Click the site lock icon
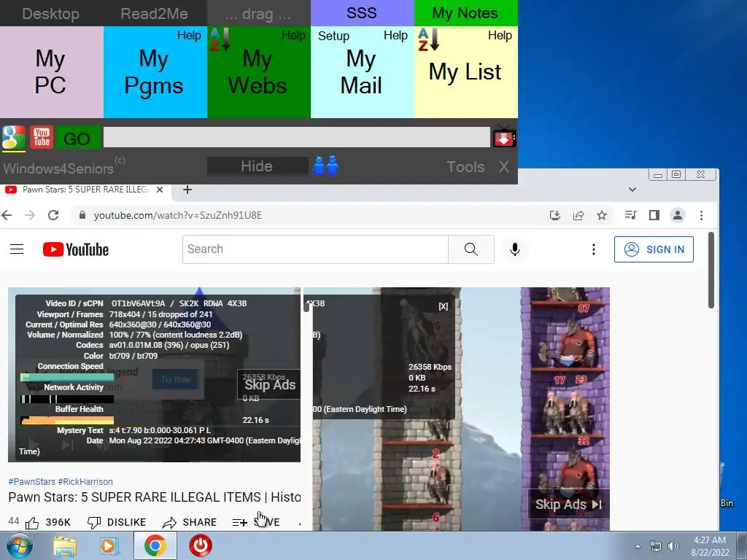The image size is (747, 560). point(82,215)
